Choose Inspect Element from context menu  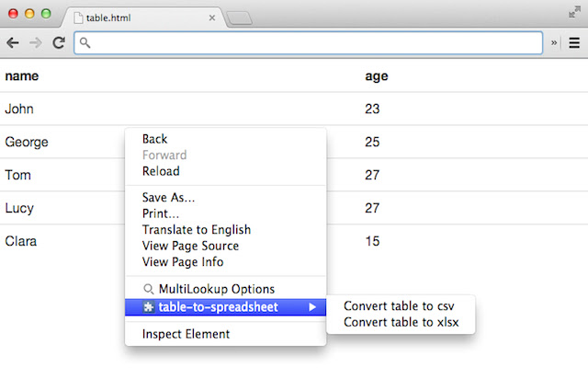click(x=187, y=334)
